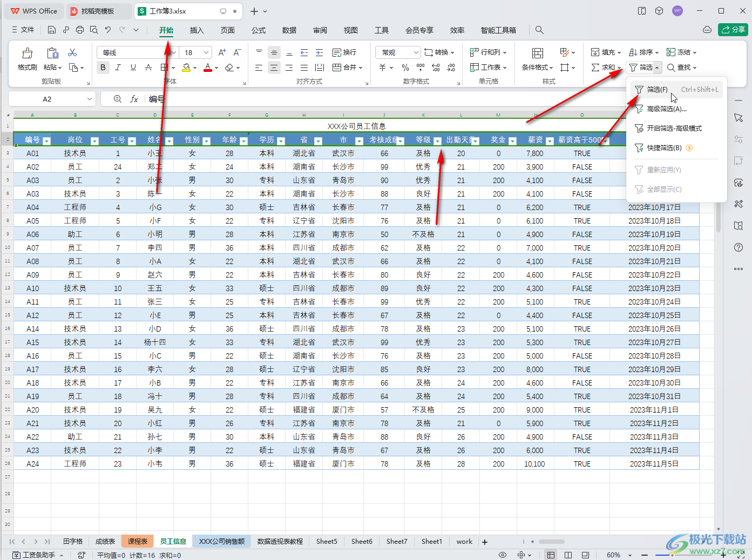
Task: Click the Print Preview icon
Action: coord(94,30)
